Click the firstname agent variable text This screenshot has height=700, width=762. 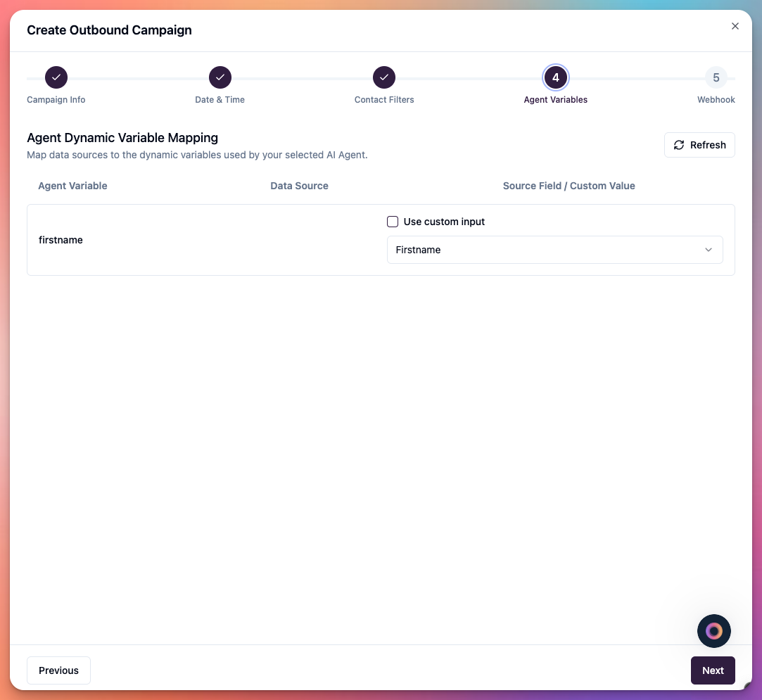[x=61, y=240]
